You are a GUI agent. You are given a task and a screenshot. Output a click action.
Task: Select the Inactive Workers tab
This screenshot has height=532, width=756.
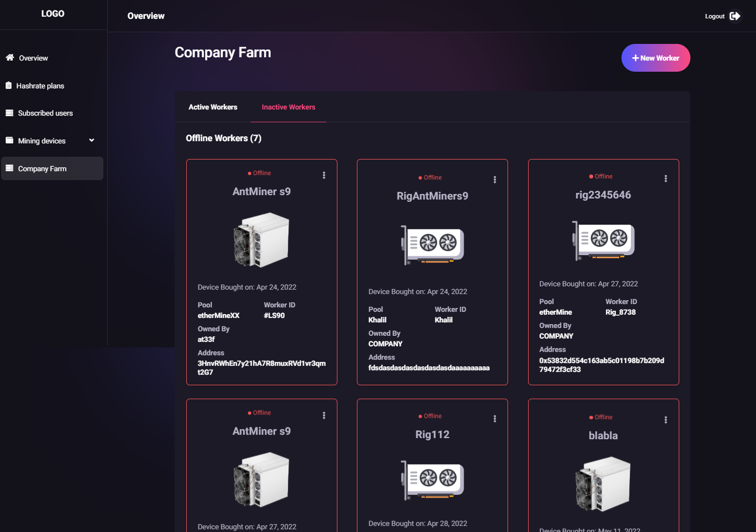point(288,107)
